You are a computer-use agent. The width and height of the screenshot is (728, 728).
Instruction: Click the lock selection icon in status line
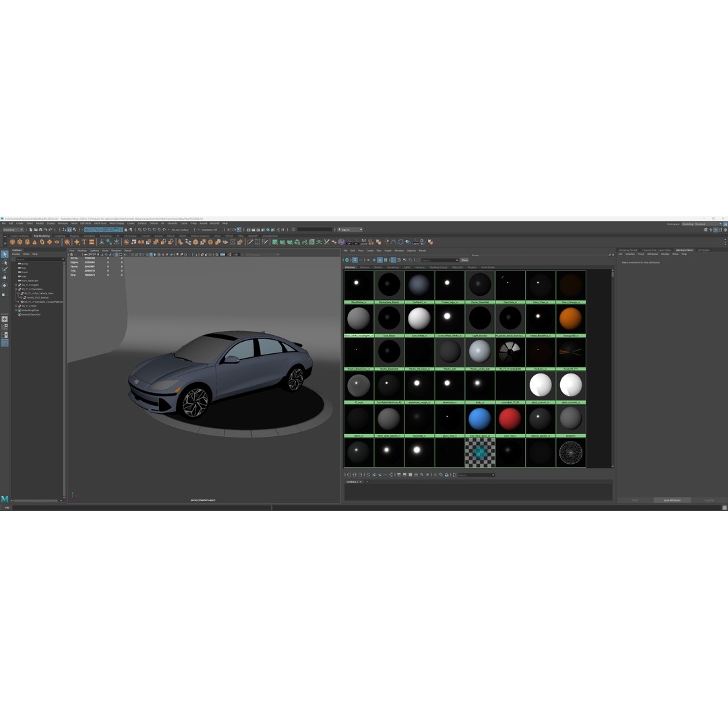tap(125, 230)
